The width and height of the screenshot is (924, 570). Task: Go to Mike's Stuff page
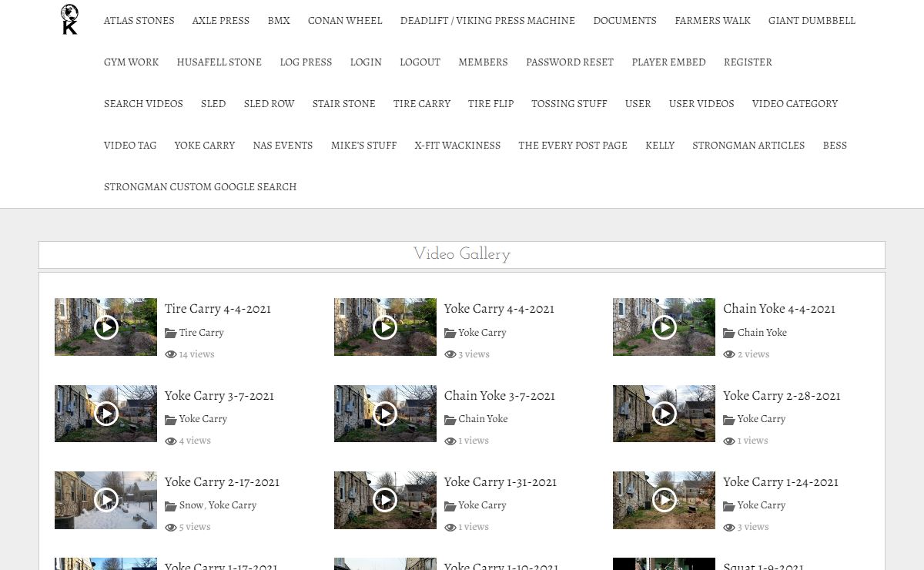(364, 146)
